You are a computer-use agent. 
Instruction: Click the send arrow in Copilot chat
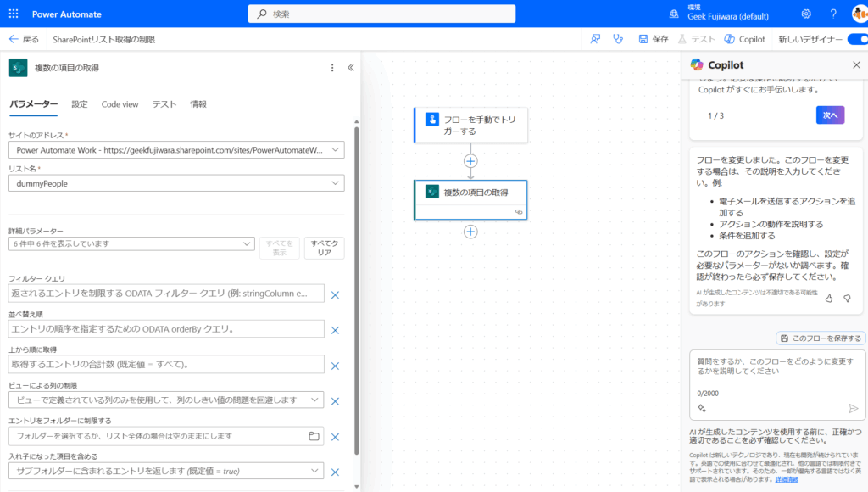pos(853,408)
